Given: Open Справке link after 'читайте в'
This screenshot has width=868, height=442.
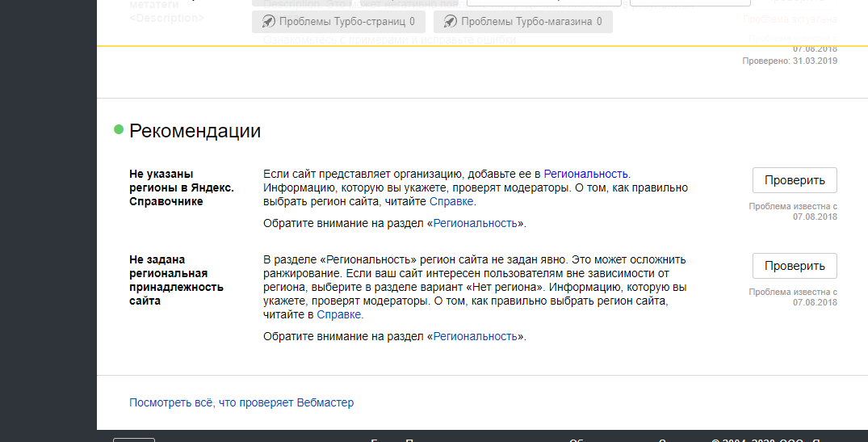Looking at the screenshot, I should [x=339, y=314].
